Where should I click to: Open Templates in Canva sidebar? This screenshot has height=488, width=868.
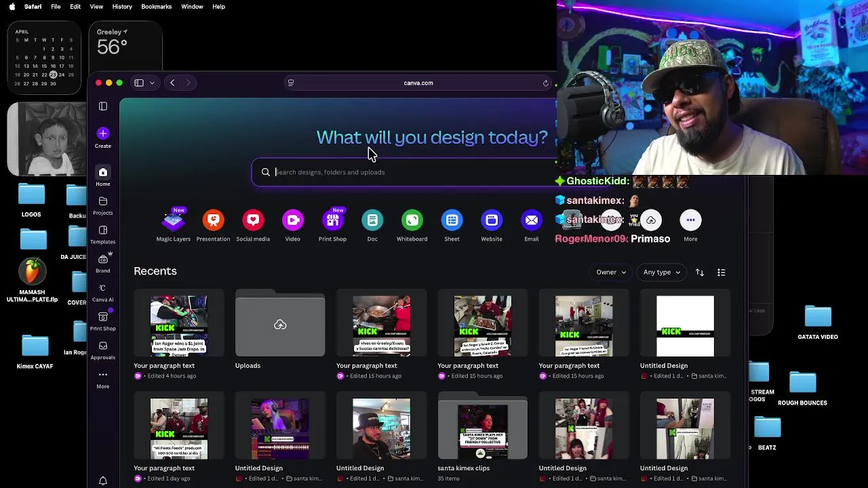tap(103, 235)
